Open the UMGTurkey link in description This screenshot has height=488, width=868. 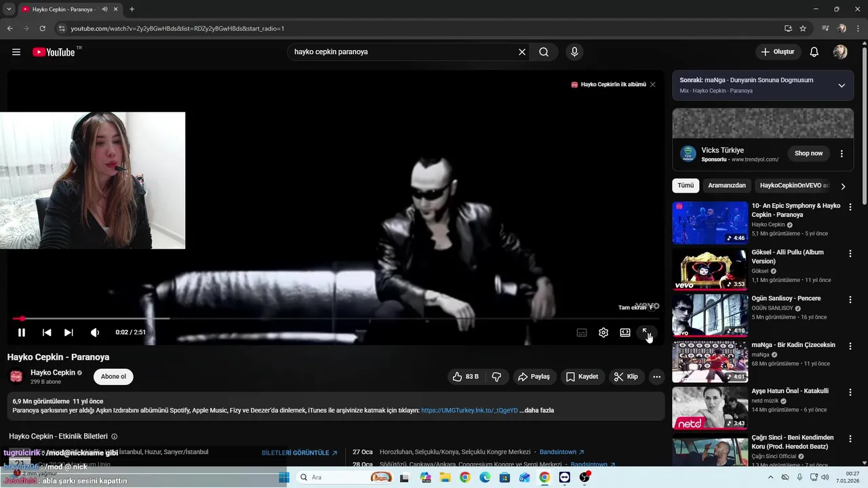(469, 411)
